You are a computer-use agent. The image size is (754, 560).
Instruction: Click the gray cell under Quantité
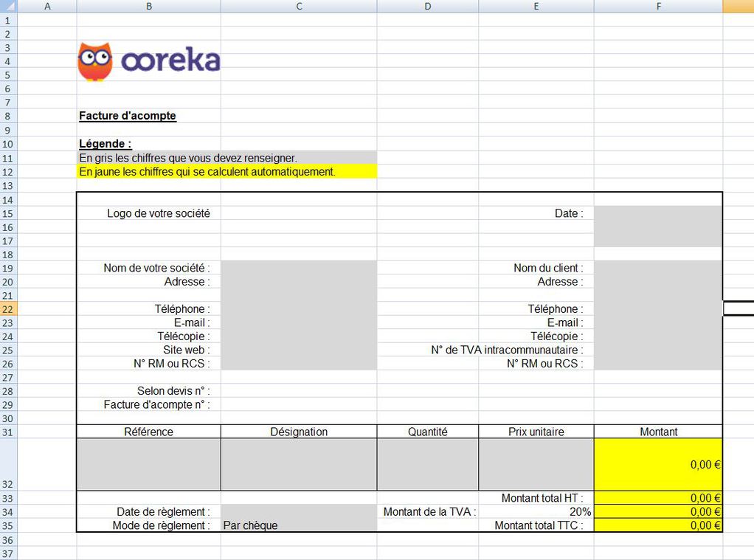point(427,465)
